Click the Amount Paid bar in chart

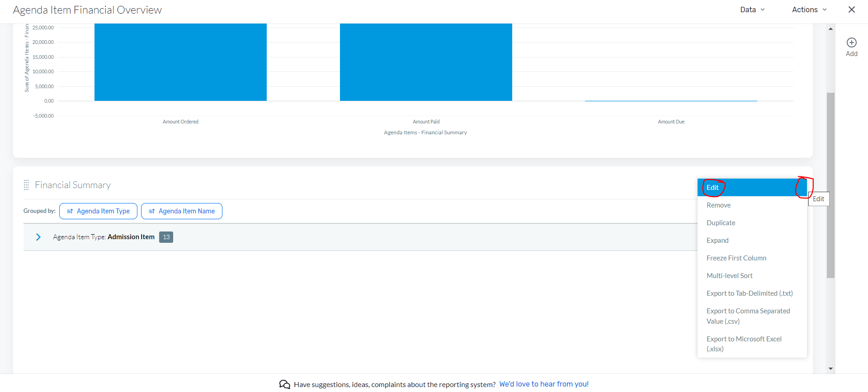(x=426, y=62)
